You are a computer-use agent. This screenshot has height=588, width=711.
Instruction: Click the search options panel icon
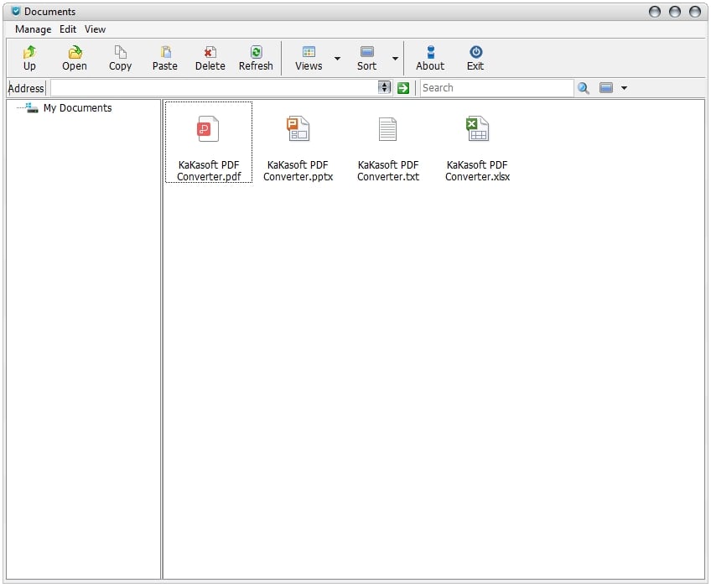606,88
